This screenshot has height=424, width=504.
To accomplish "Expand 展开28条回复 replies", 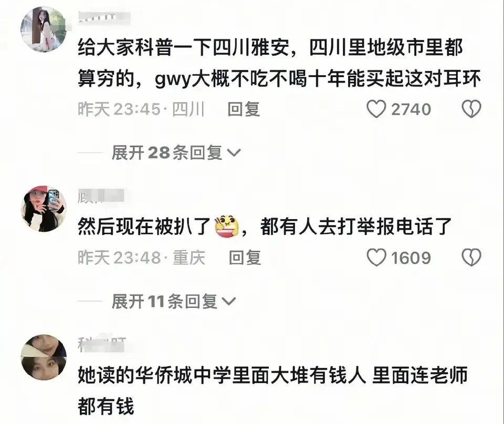I will coord(176,152).
